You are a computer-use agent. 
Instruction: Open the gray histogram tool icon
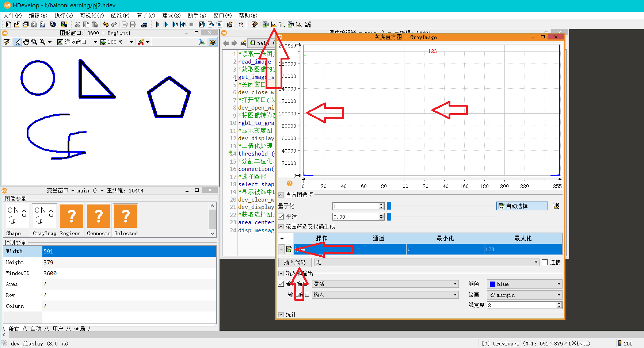tap(274, 24)
